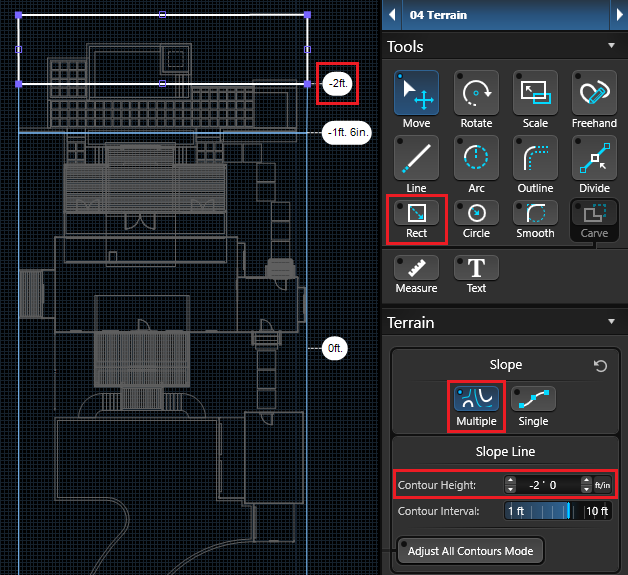Adjust the Contour Interval slider
Viewport: 628px width, 575px height.
pos(558,511)
